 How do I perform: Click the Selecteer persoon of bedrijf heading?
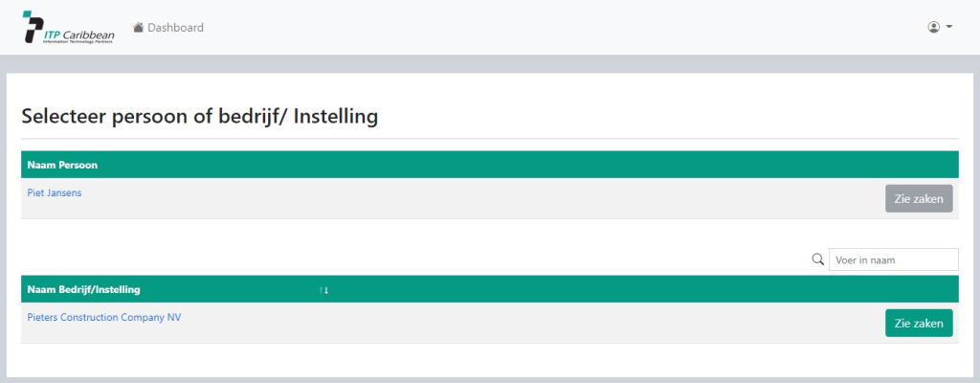point(199,117)
